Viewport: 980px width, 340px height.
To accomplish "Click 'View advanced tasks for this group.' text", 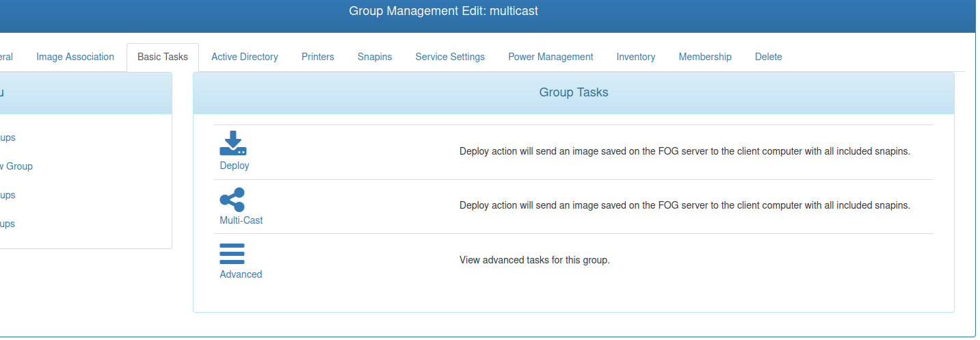I will point(534,260).
